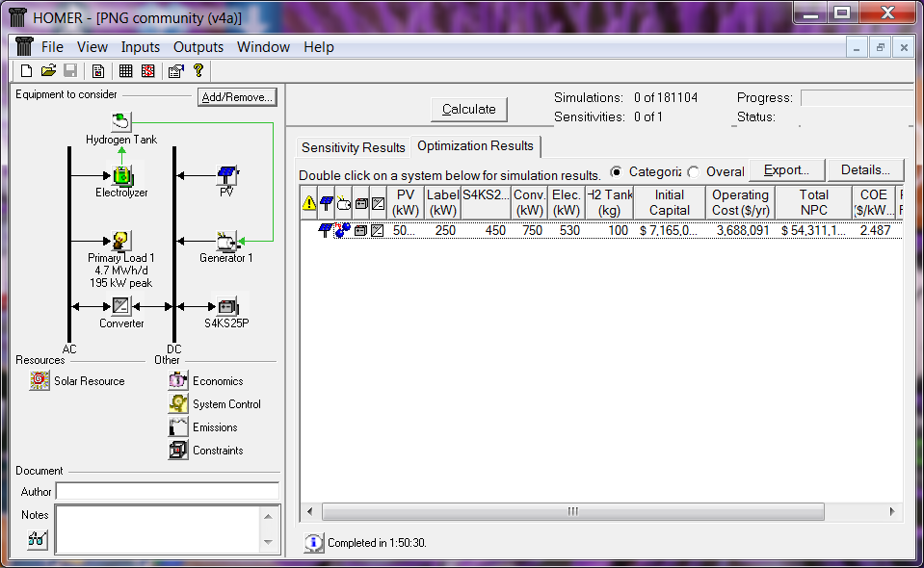This screenshot has width=924, height=568.
Task: Open the Economics settings icon
Action: pyautogui.click(x=178, y=381)
